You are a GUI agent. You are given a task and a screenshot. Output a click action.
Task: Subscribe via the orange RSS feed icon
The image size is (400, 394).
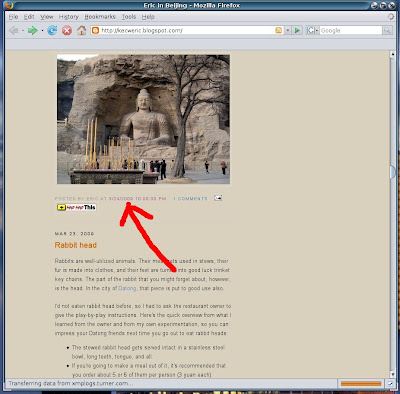pyautogui.click(x=279, y=31)
